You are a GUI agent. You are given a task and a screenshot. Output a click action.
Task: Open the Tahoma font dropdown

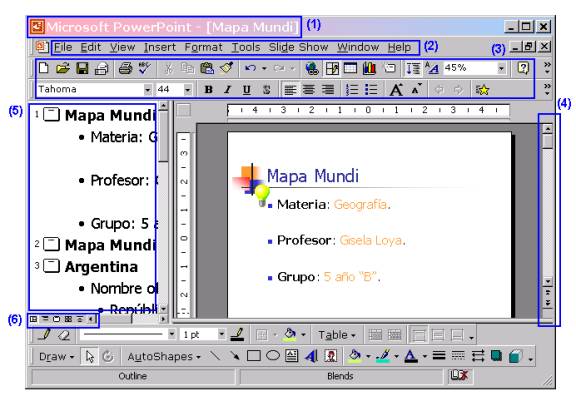tap(147, 89)
